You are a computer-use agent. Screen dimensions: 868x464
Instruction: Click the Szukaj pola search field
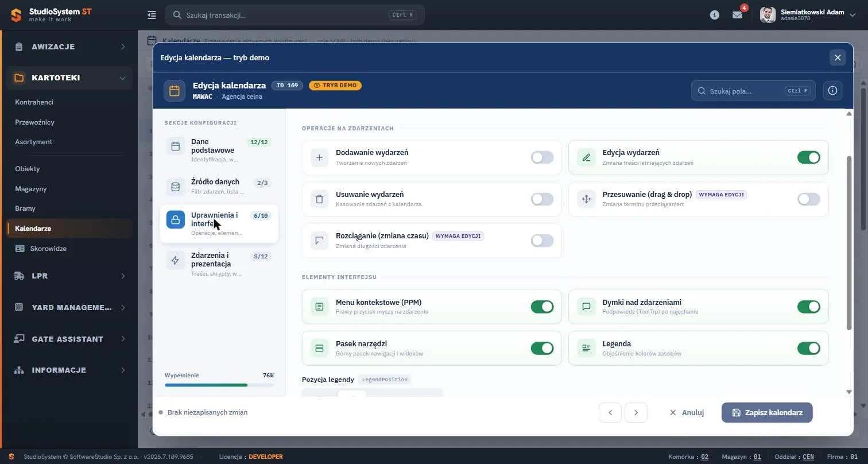pyautogui.click(x=753, y=91)
